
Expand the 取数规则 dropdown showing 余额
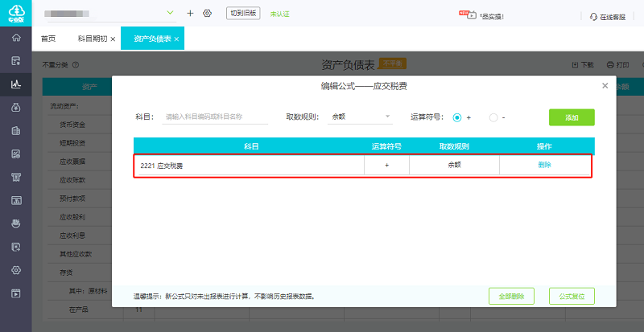(361, 117)
